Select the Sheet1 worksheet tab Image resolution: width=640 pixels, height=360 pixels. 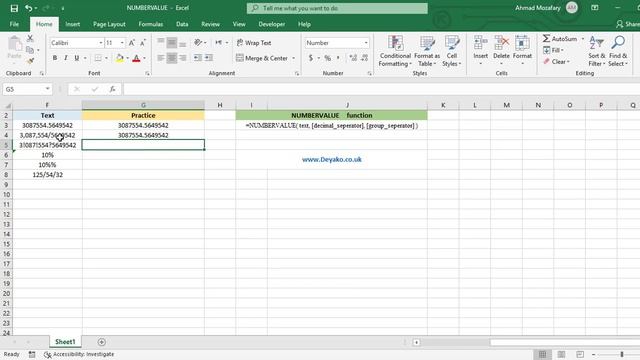[x=65, y=342]
